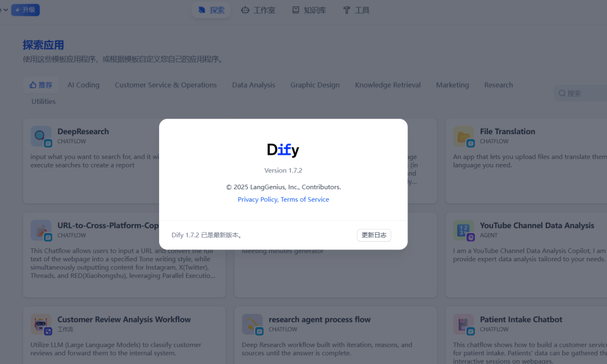Image resolution: width=607 pixels, height=364 pixels.
Task: Click the book icon beside 知识库
Action: point(296,10)
